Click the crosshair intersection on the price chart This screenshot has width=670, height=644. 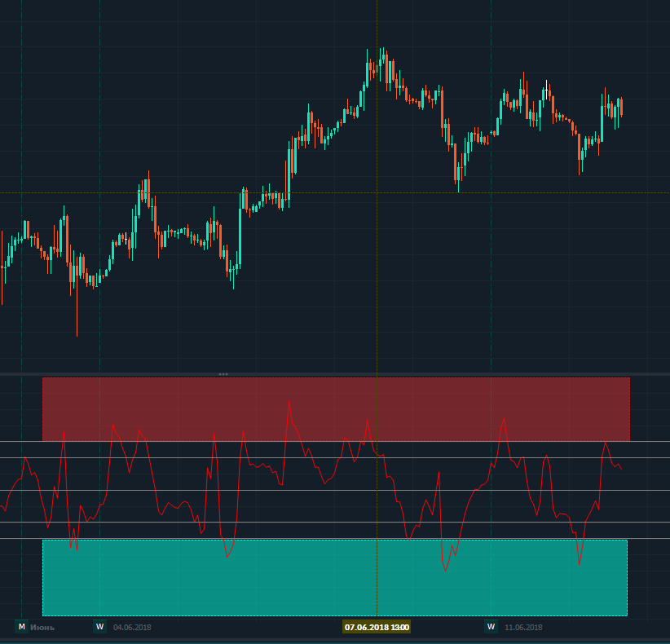377,192
